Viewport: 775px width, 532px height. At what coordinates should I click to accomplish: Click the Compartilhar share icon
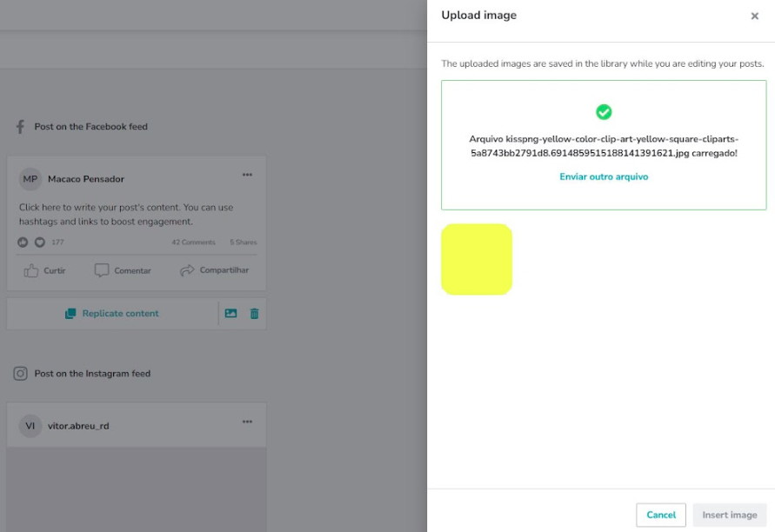187,270
